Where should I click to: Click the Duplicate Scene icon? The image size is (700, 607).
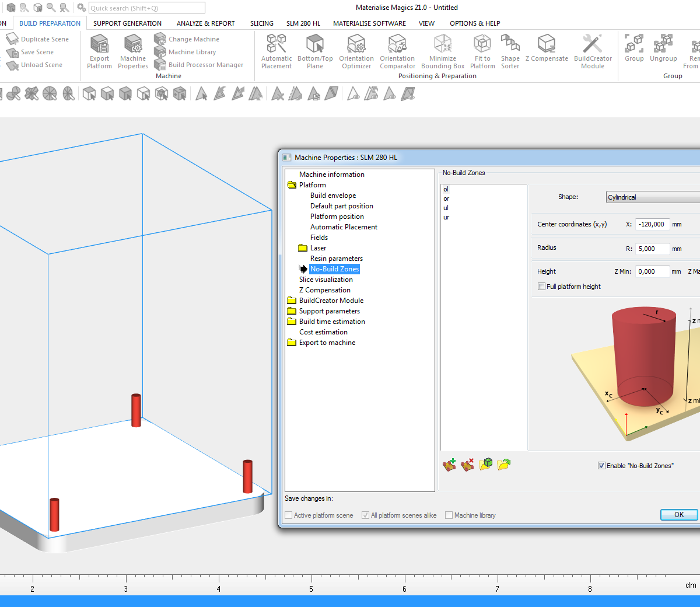tap(12, 39)
